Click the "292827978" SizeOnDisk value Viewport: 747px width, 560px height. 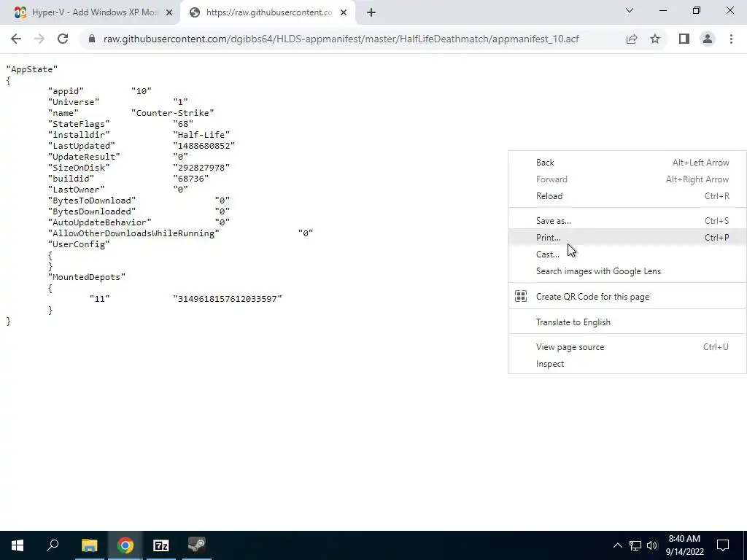tap(201, 168)
